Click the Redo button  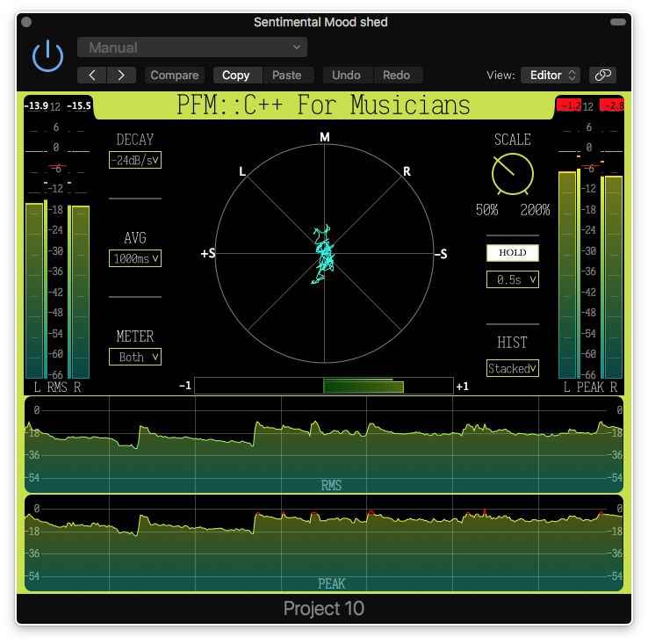coord(397,75)
